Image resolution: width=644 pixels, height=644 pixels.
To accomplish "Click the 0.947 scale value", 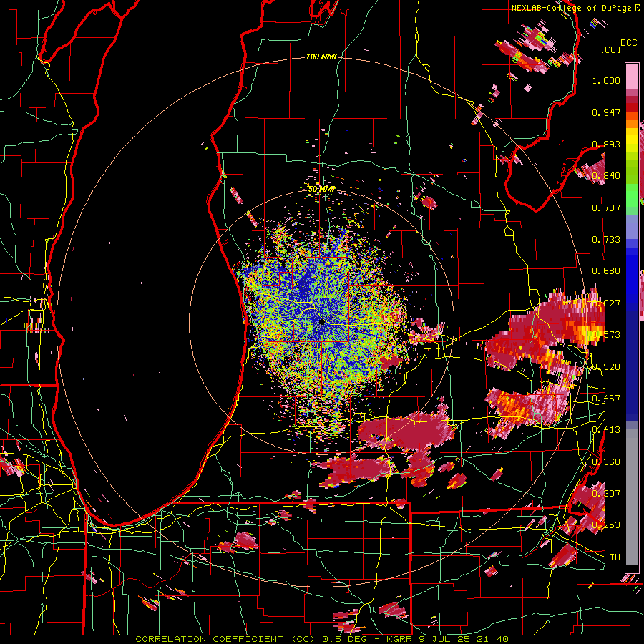I will coord(606,112).
